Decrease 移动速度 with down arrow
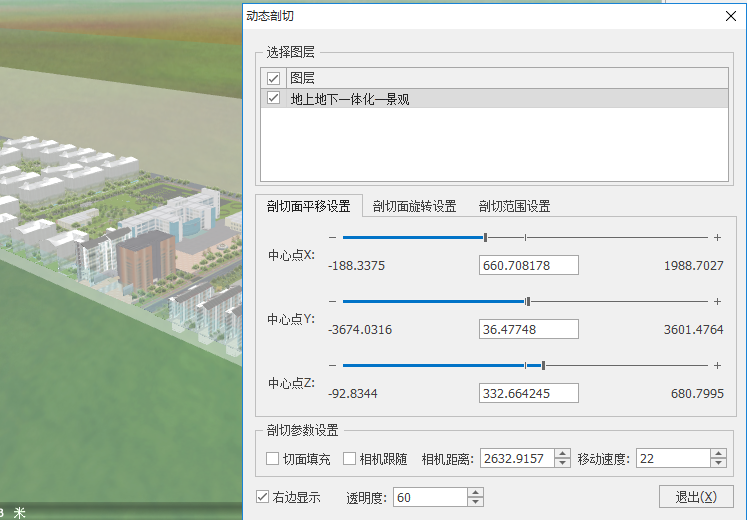The image size is (747, 520). point(718,464)
